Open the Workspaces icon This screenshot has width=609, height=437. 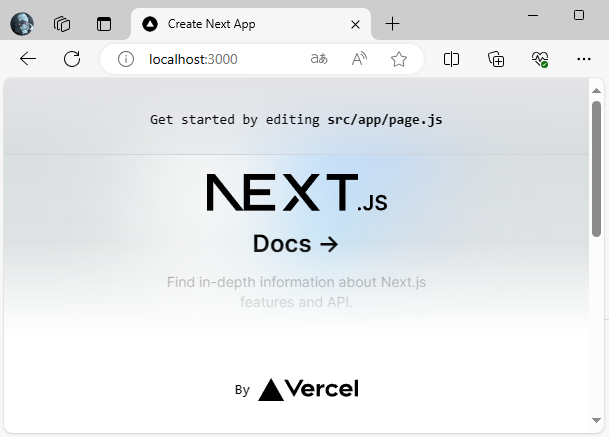click(x=62, y=24)
